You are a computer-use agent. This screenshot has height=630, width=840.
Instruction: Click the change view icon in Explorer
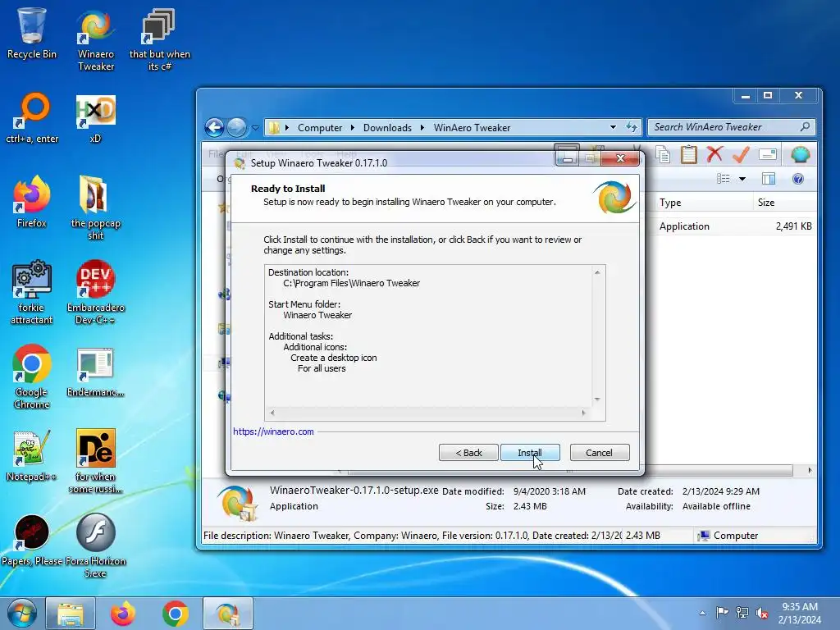[x=724, y=178]
